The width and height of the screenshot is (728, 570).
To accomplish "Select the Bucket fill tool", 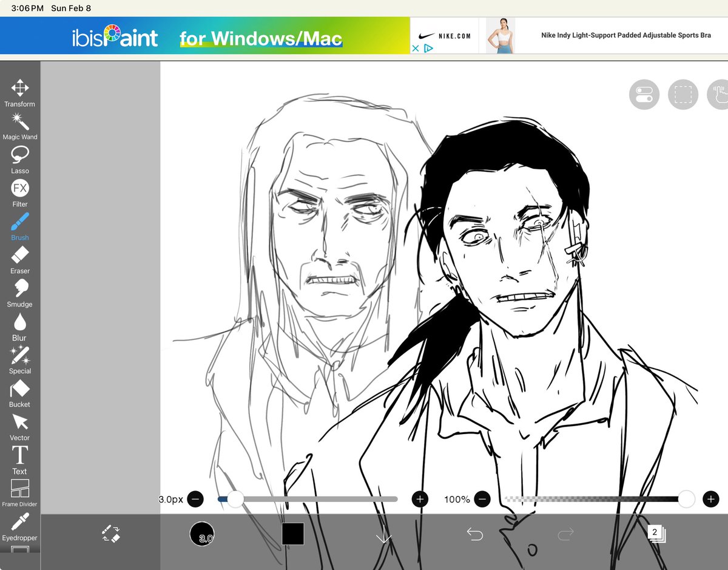I will click(x=20, y=393).
